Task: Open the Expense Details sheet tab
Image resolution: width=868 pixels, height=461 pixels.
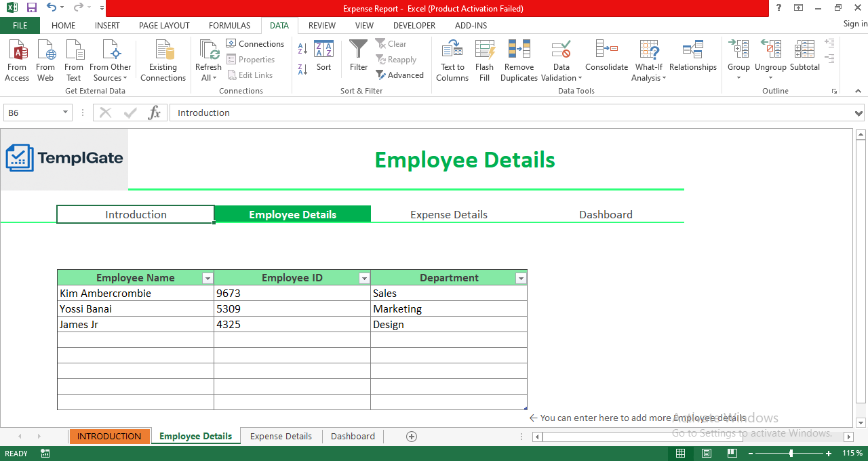Action: [x=281, y=436]
